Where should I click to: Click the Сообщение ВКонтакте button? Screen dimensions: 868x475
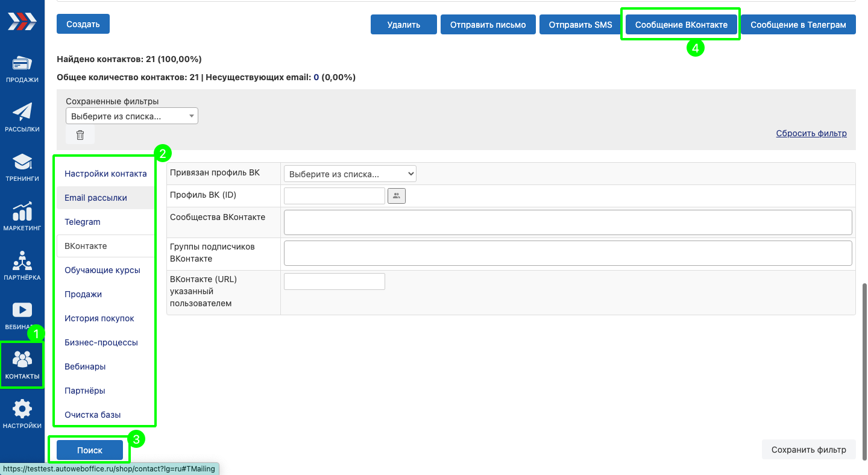click(681, 25)
